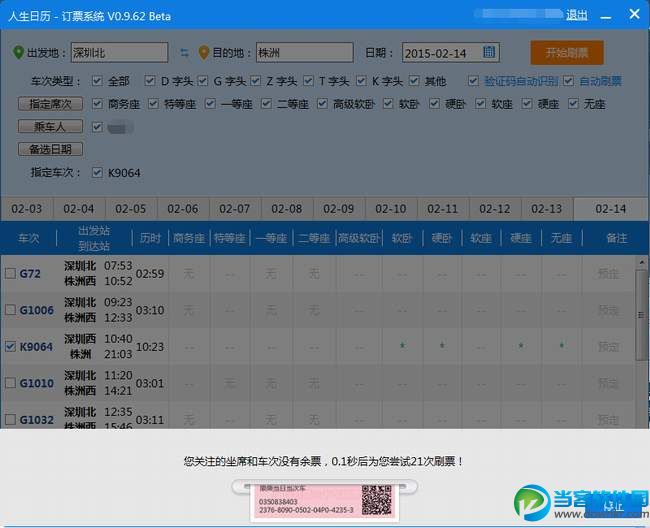This screenshot has height=528, width=650.
Task: Click travel duration 10:23 for K9064
Action: (150, 346)
